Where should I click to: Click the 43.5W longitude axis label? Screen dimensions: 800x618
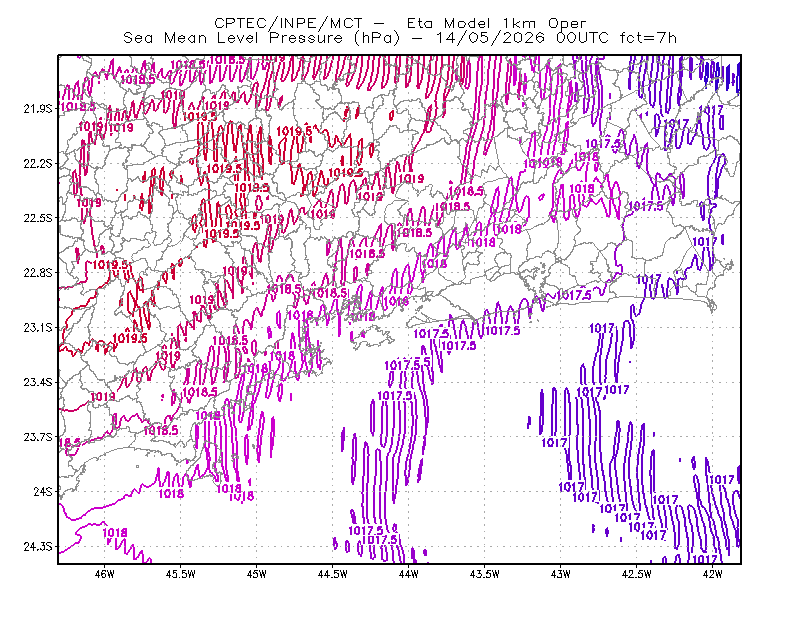click(x=485, y=574)
